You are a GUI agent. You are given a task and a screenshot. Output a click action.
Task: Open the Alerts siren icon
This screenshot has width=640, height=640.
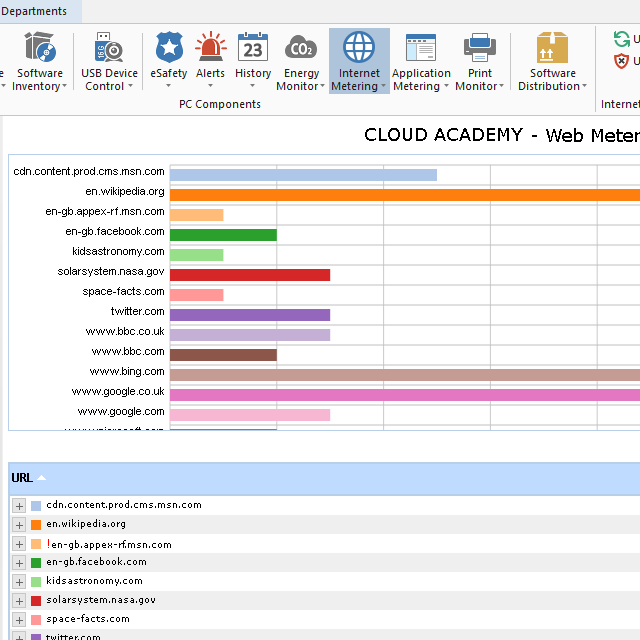(210, 47)
